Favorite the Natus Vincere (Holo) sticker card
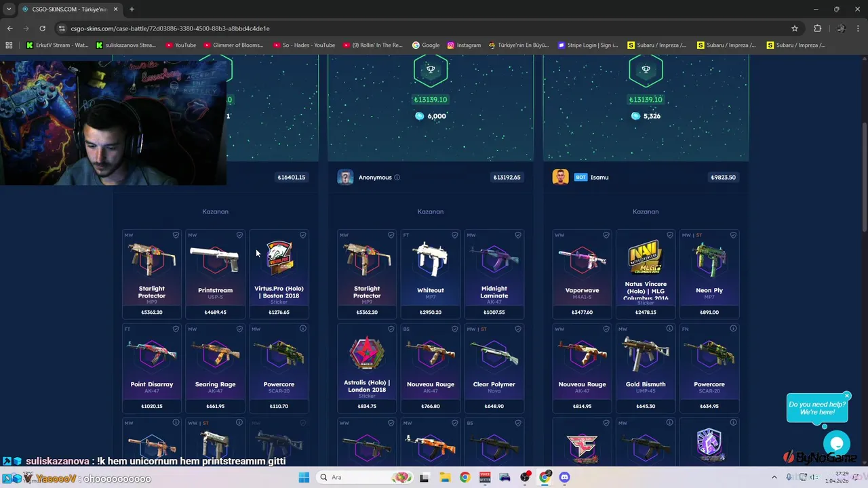Viewport: 868px width, 488px height. [x=669, y=235]
